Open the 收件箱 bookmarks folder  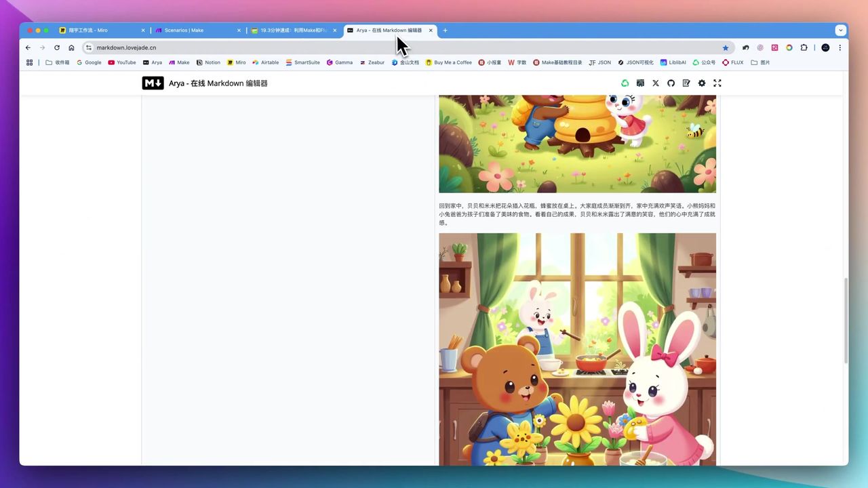tap(58, 62)
